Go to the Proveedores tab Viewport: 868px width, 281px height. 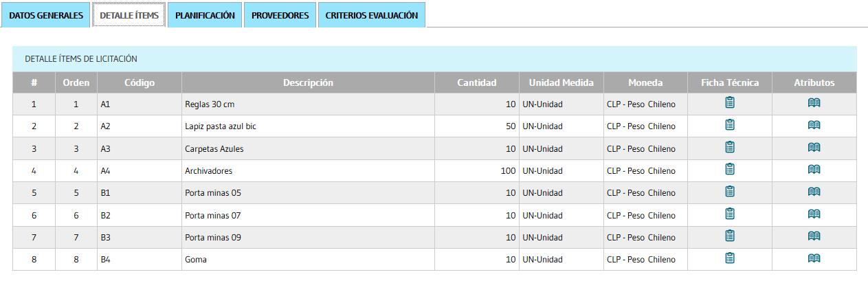(280, 15)
